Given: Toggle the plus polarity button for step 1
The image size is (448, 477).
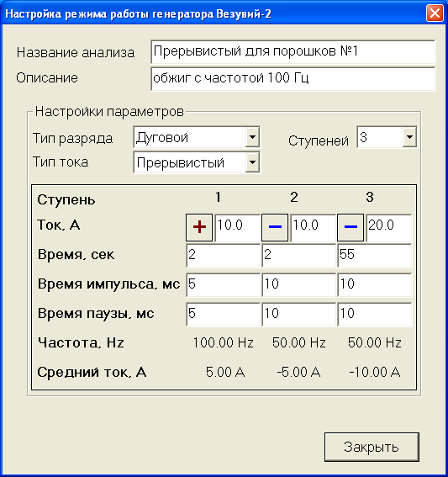Looking at the screenshot, I should tap(199, 227).
